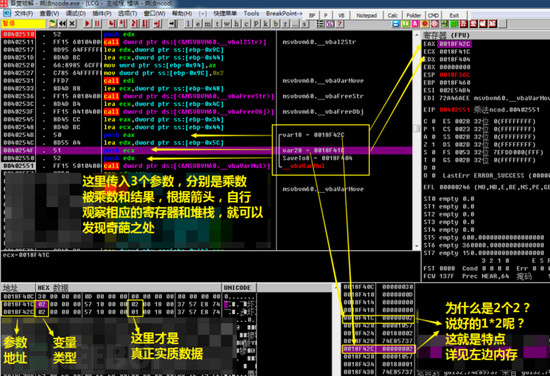Open the 插件(P) menu
The image size is (550, 376).
(102, 14)
